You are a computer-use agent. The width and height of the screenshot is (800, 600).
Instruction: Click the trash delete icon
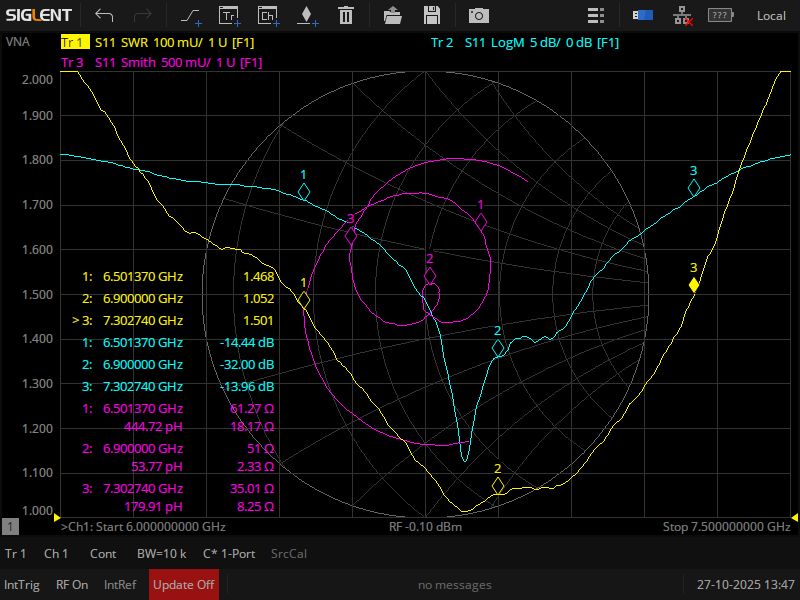point(345,15)
